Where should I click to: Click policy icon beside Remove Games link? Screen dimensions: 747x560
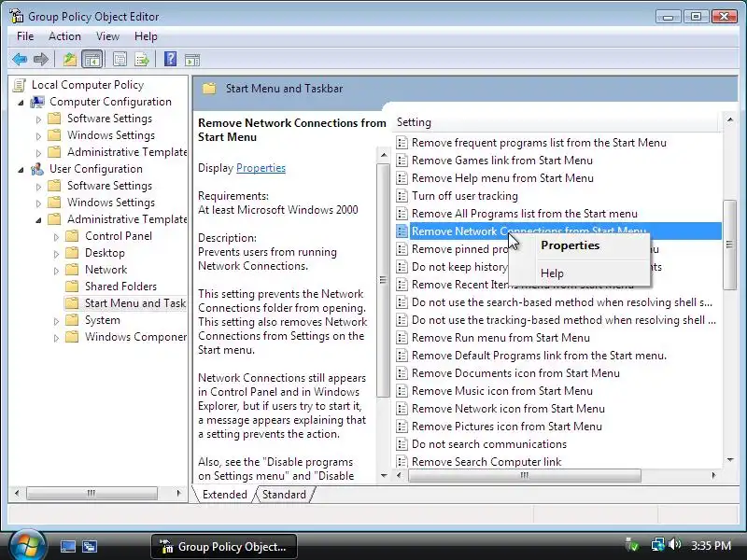pyautogui.click(x=402, y=161)
